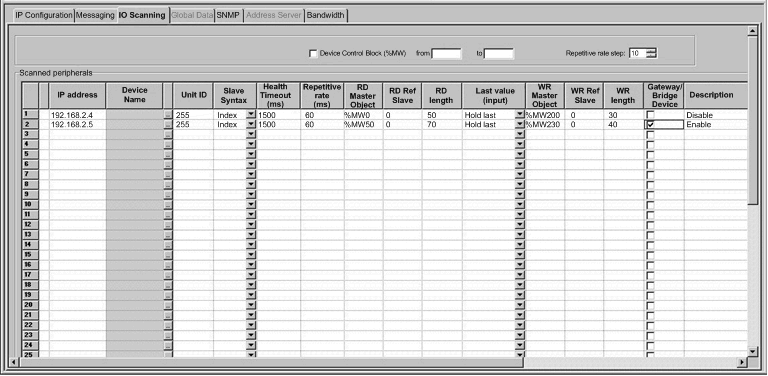
Task: Open Slave Syntax dropdown in row 1
Action: click(x=251, y=115)
